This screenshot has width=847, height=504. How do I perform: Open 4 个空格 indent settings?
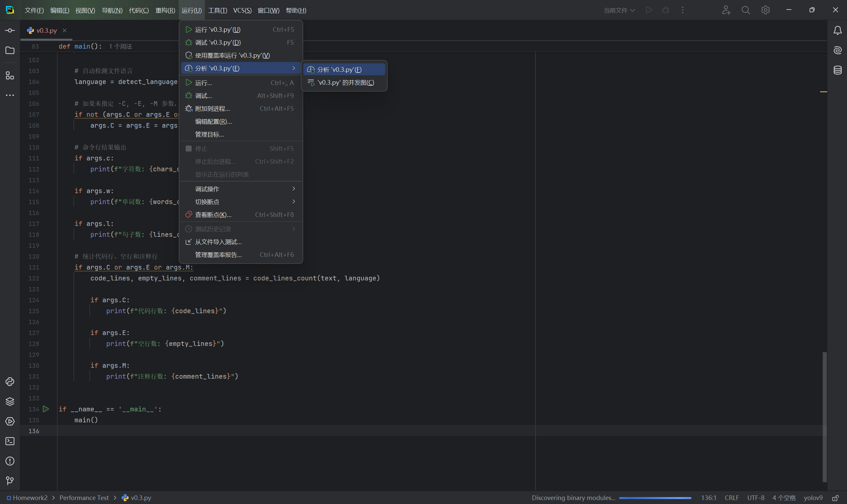(x=784, y=498)
